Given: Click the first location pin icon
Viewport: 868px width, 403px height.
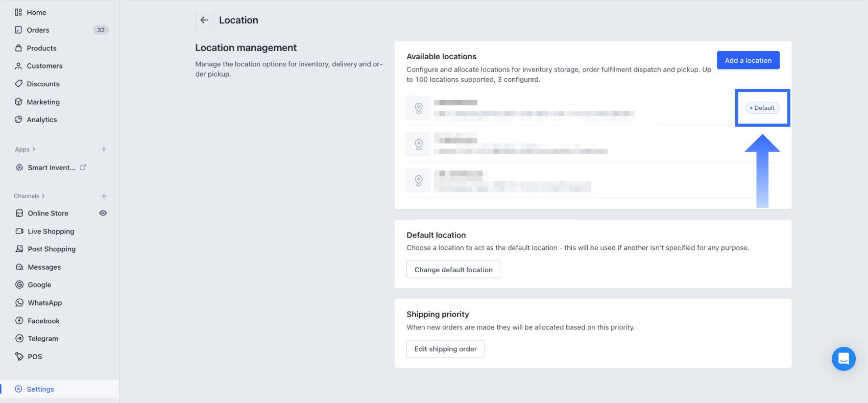Looking at the screenshot, I should tap(418, 108).
